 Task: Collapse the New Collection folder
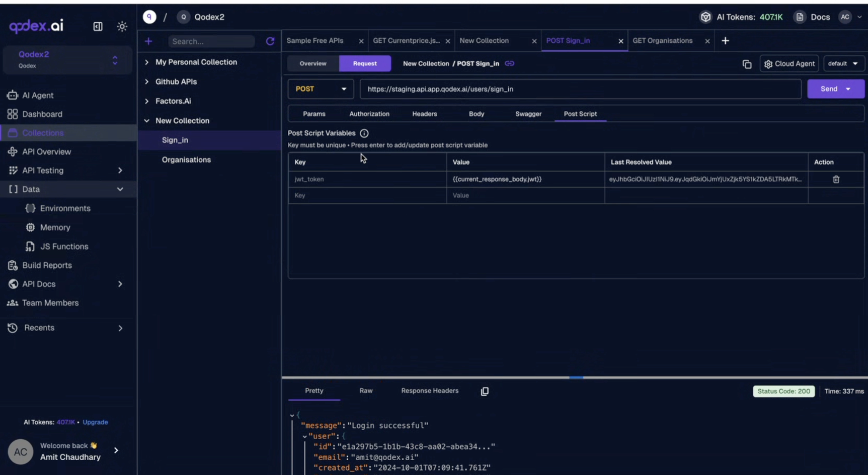point(147,121)
